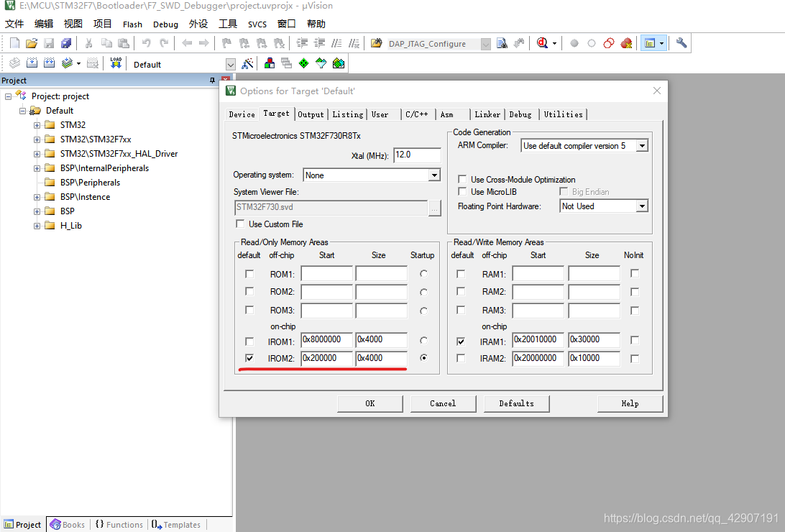Screen dimensions: 785x532
Task: Tick the Use Custom File checkbox
Action: (240, 224)
